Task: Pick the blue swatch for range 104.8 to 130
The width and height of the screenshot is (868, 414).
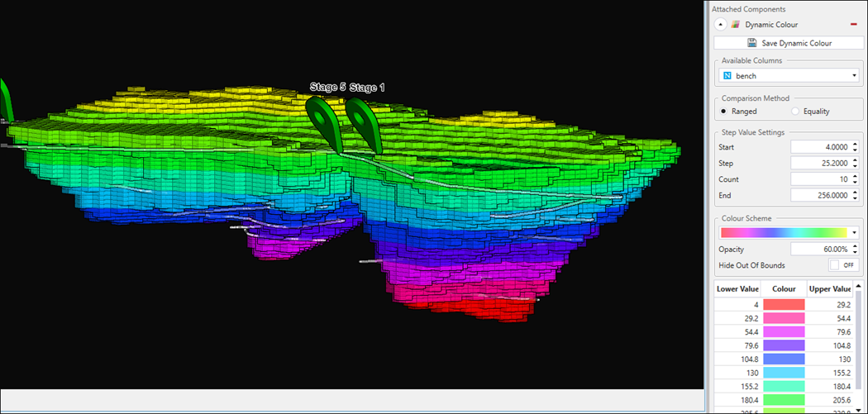Action: coord(784,359)
